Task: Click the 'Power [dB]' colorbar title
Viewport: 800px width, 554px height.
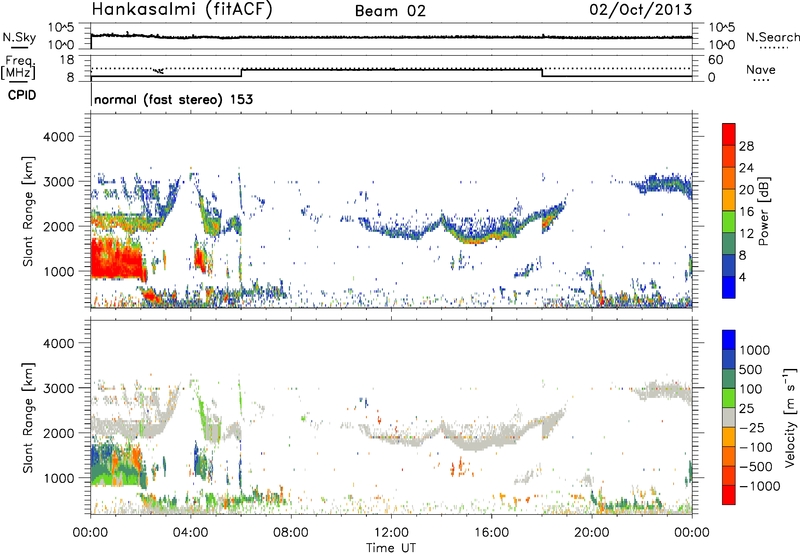Action: pyautogui.click(x=763, y=211)
